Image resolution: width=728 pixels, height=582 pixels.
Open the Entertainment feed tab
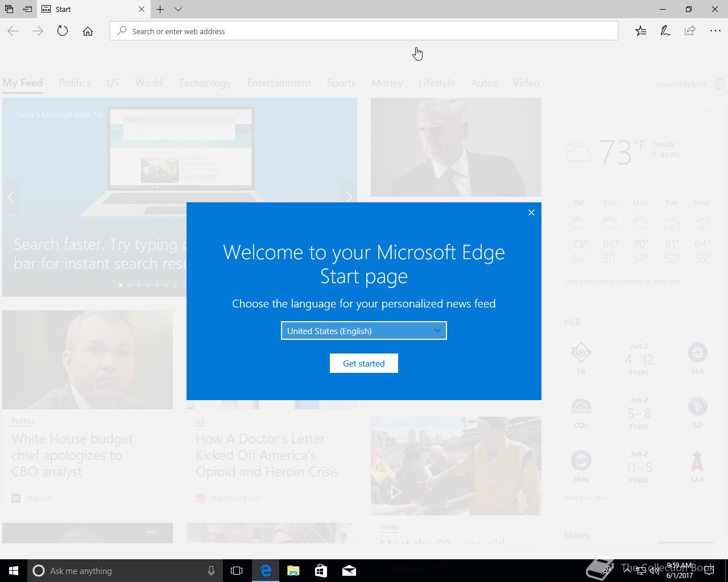(279, 83)
